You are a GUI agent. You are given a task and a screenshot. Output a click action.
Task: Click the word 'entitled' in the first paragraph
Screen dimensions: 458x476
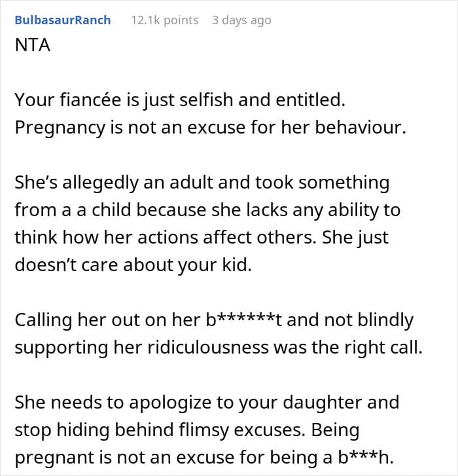(311, 100)
